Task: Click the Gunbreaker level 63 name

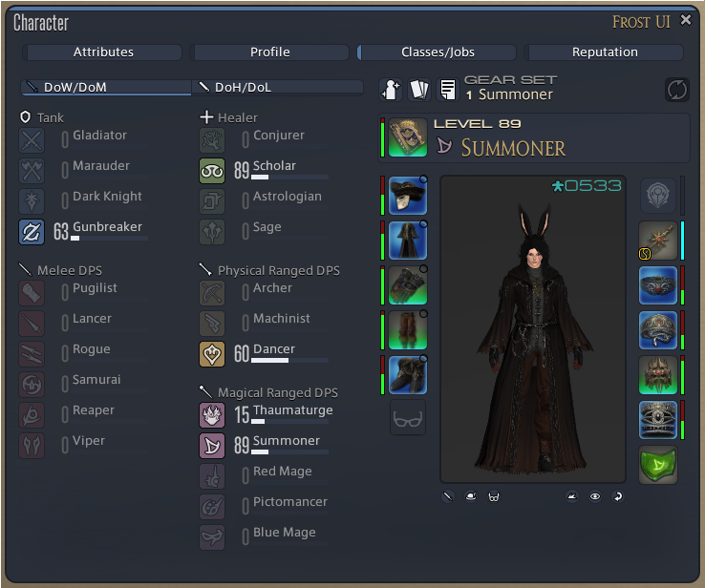Action: pos(107,226)
